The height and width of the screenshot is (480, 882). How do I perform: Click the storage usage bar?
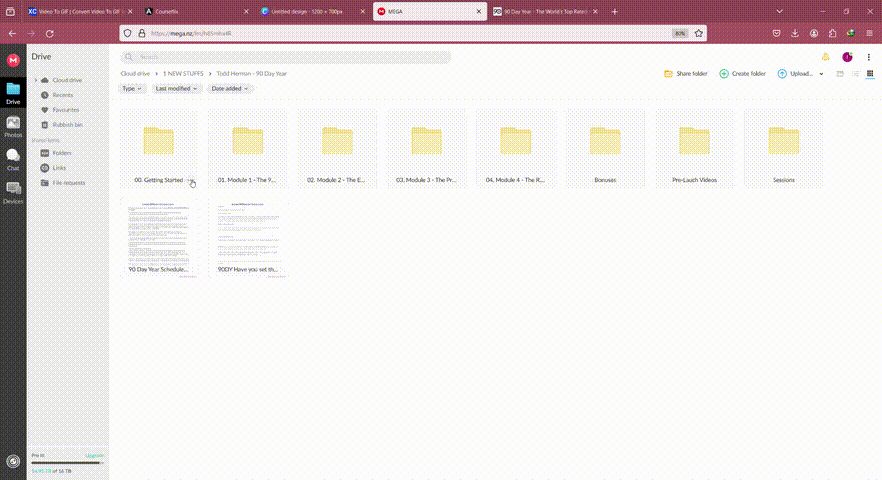coord(67,463)
